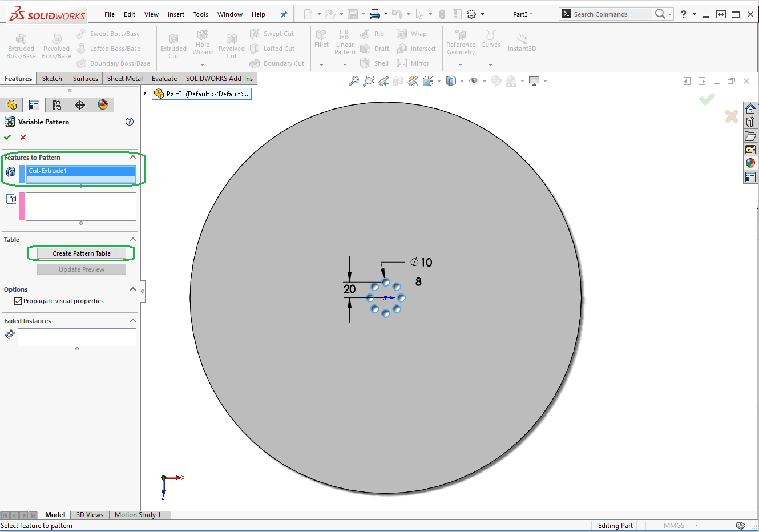Screen dimensions: 759x532
Task: Switch to the Evaluate tab
Action: [164, 79]
